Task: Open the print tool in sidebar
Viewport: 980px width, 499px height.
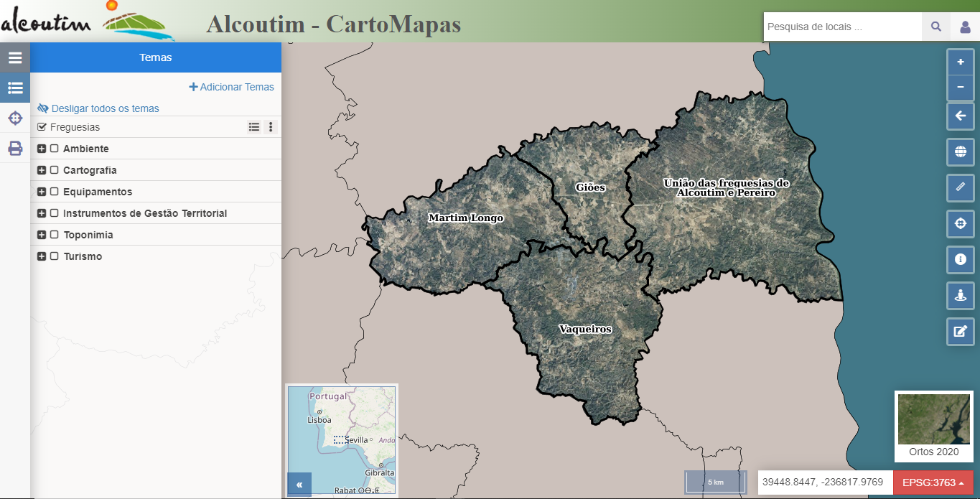Action: (15, 149)
